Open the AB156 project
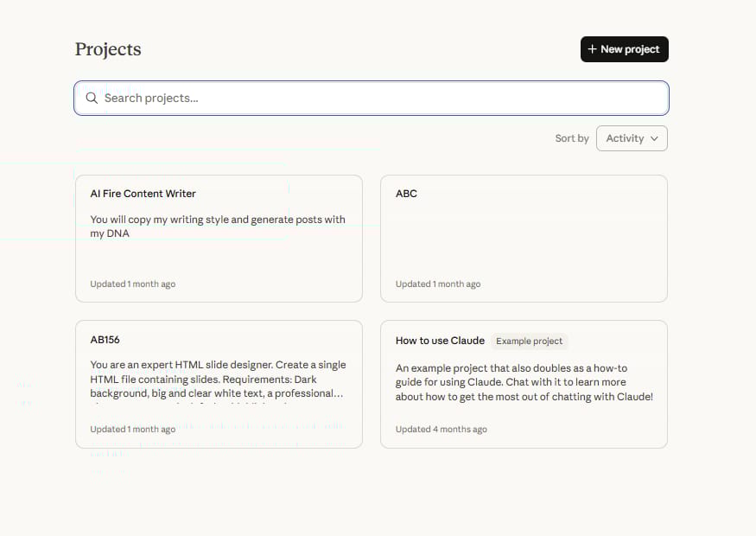Screen dimensions: 756x536 (x=219, y=383)
